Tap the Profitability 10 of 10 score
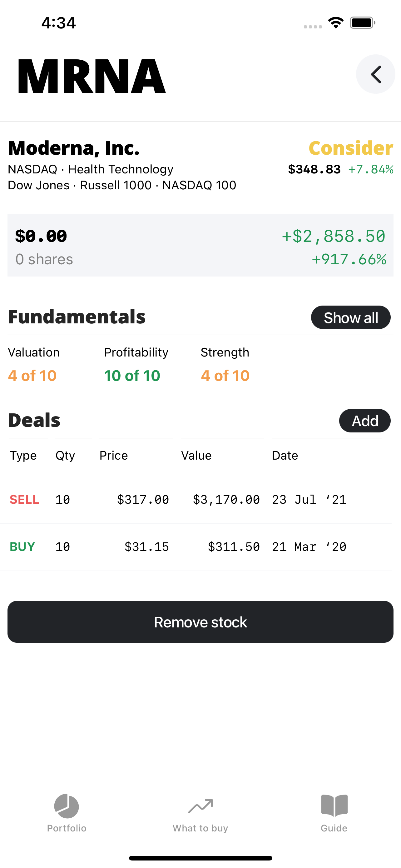This screenshot has height=868, width=401. pyautogui.click(x=132, y=375)
